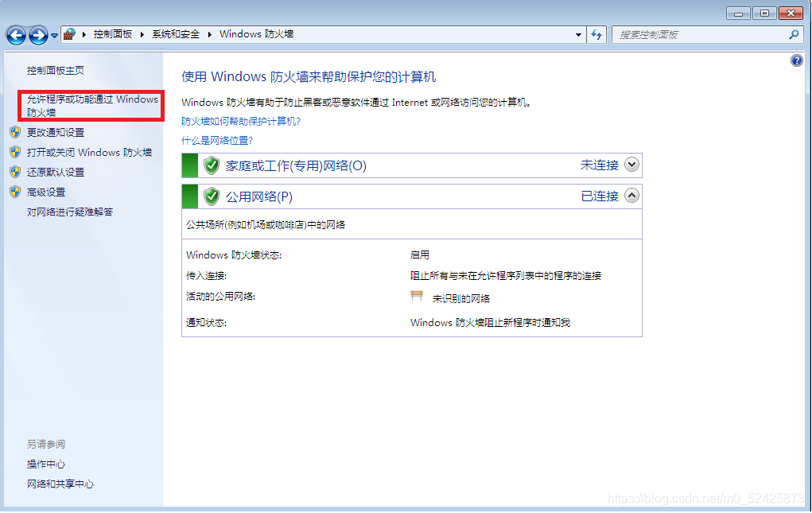Expand arrow after 系统和安全 breadcrumb
The width and height of the screenshot is (812, 513).
pos(210,35)
